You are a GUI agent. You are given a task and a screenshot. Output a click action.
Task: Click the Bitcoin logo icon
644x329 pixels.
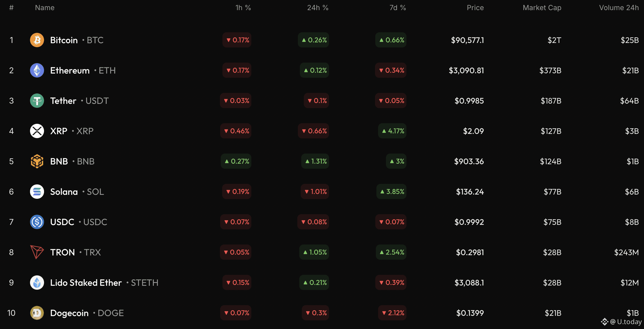point(37,40)
